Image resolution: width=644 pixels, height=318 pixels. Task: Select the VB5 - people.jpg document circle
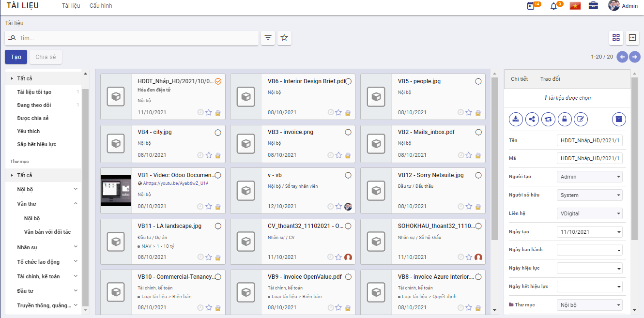point(478,81)
